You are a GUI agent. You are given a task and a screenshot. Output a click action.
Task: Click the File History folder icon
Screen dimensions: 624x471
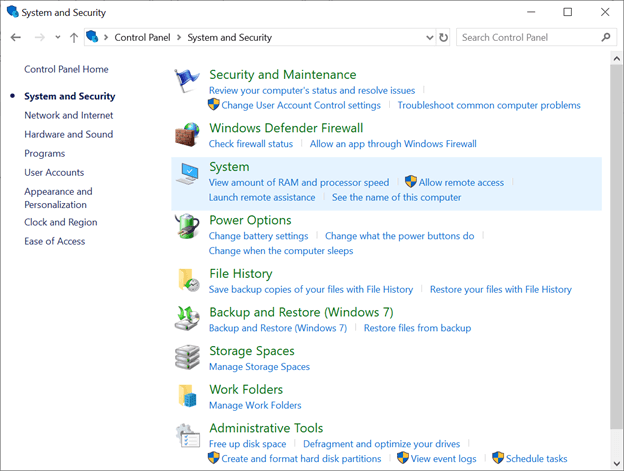click(188, 280)
